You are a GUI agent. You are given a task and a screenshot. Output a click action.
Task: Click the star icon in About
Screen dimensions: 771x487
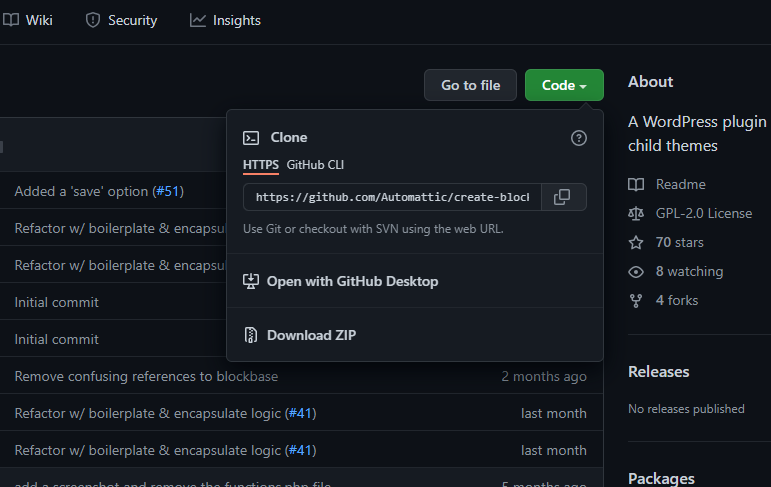click(636, 243)
